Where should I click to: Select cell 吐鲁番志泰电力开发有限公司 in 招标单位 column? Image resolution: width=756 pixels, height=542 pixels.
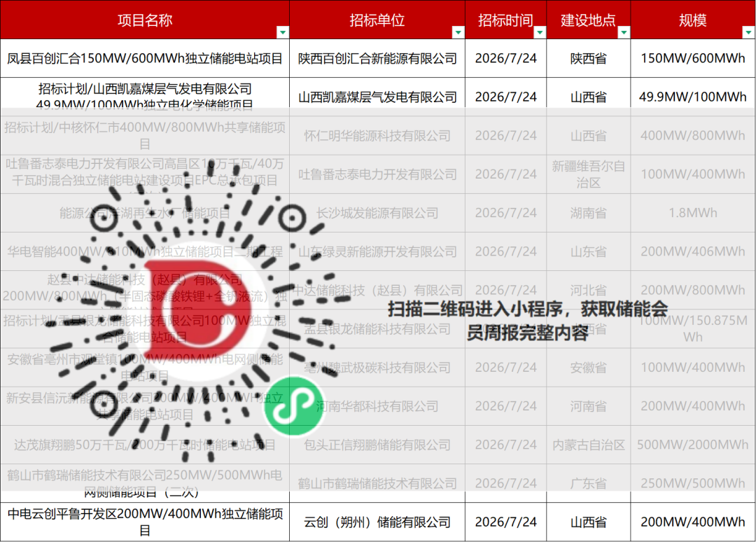pos(377,174)
